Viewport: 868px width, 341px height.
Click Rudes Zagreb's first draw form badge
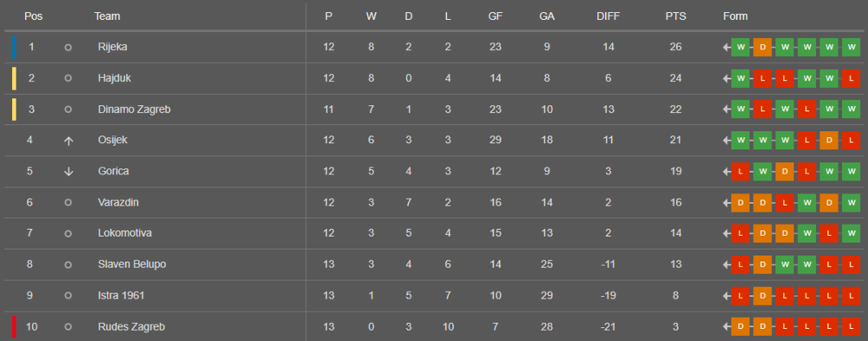(x=740, y=326)
